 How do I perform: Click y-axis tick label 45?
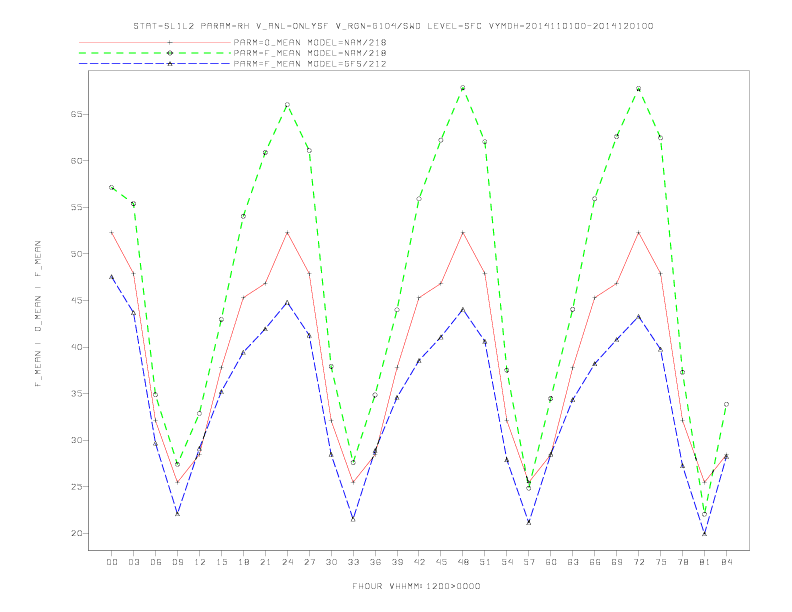pyautogui.click(x=76, y=300)
